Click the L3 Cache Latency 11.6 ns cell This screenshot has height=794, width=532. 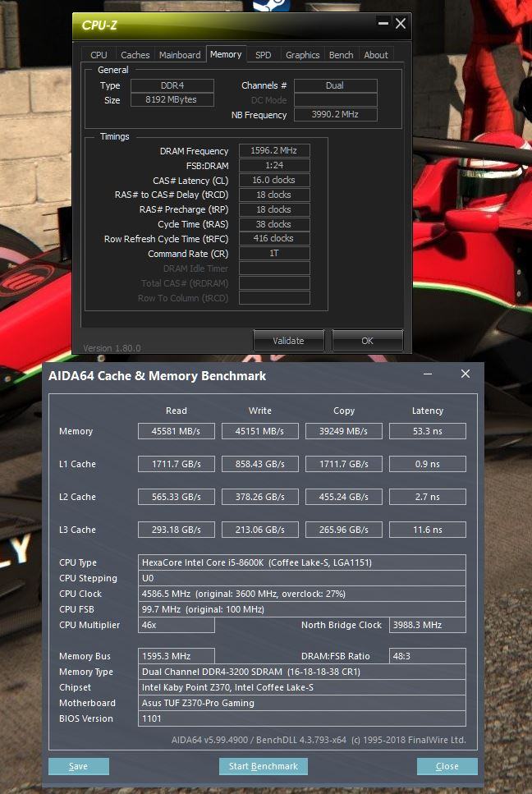point(428,530)
